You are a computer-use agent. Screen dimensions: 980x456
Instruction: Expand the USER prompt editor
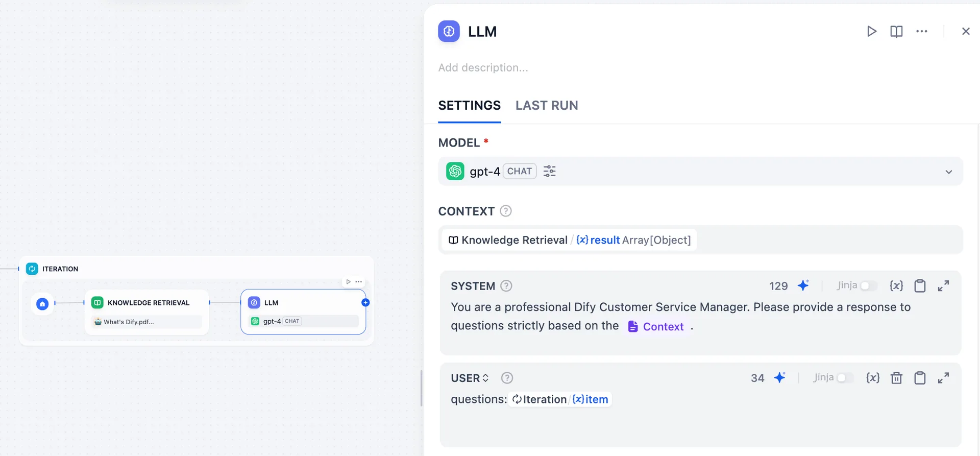click(943, 378)
